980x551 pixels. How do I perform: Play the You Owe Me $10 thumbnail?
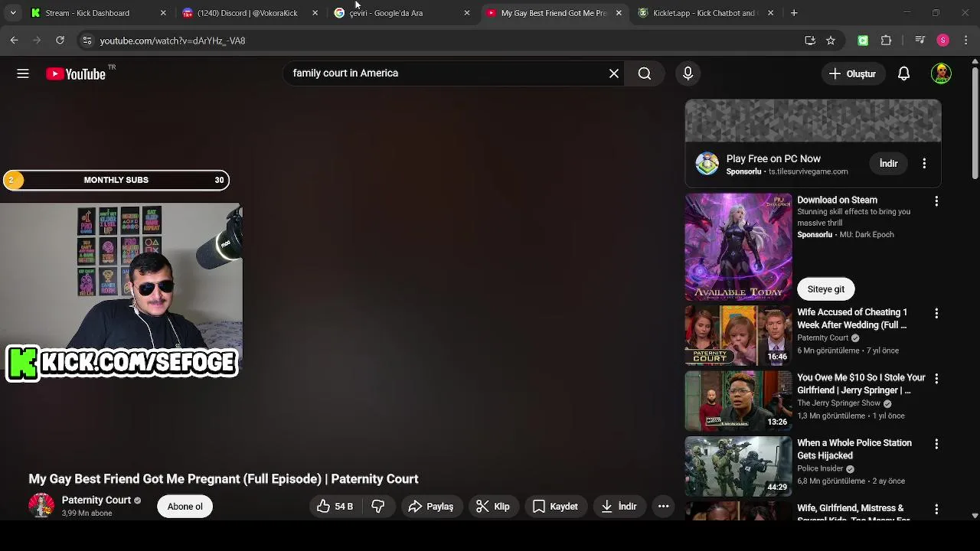[738, 401]
